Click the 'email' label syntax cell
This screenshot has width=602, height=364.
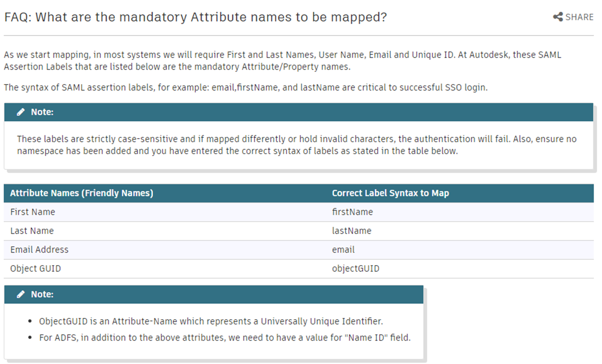(x=343, y=250)
